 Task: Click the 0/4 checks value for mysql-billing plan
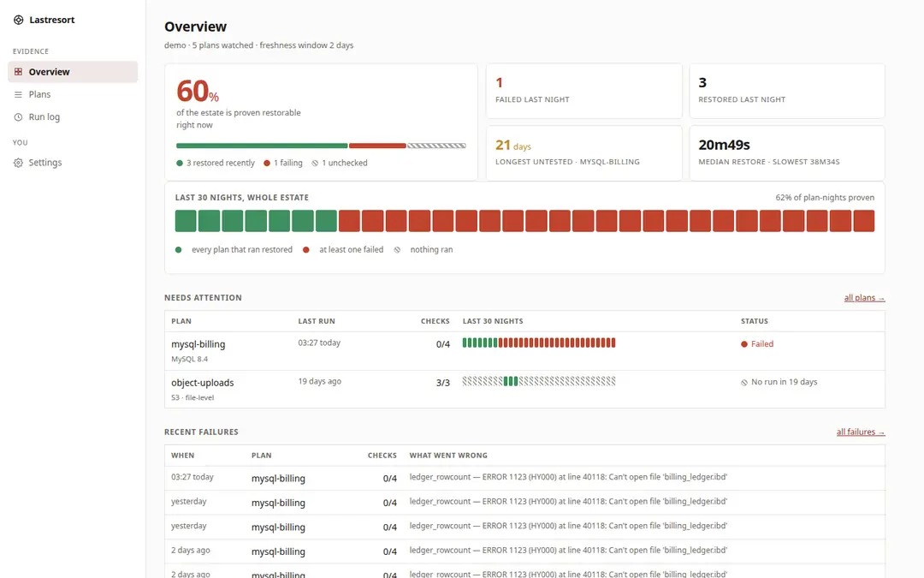point(442,344)
